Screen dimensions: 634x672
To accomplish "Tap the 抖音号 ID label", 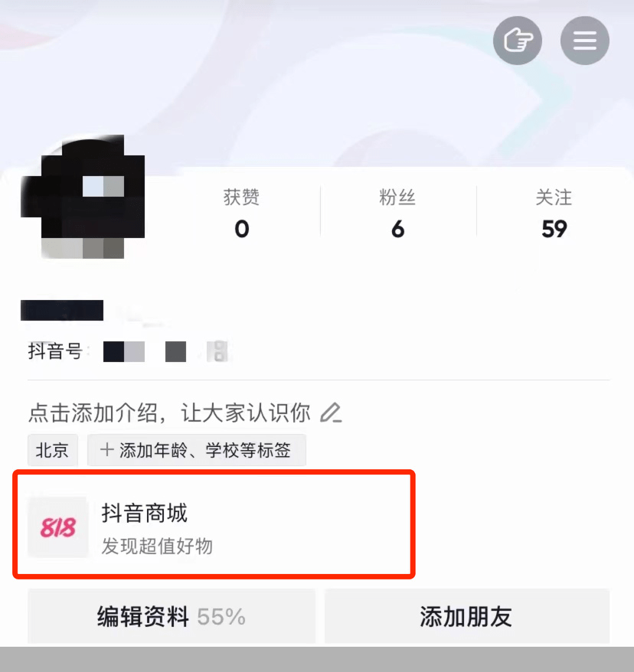I will (x=55, y=351).
